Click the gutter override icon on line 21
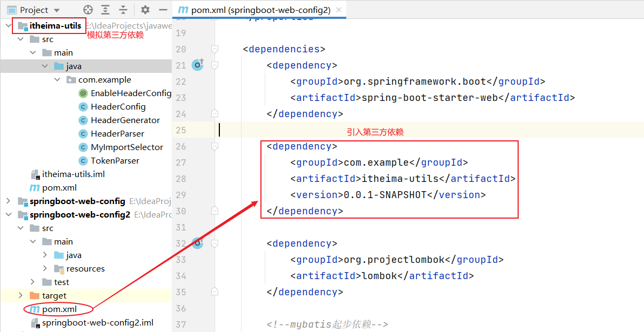This screenshot has height=332, width=644. click(x=198, y=65)
